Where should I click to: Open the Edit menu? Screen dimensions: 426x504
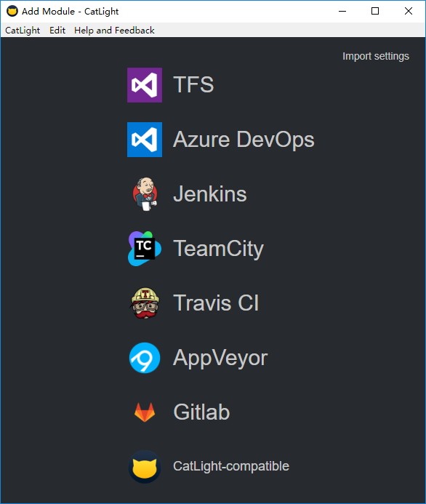57,31
